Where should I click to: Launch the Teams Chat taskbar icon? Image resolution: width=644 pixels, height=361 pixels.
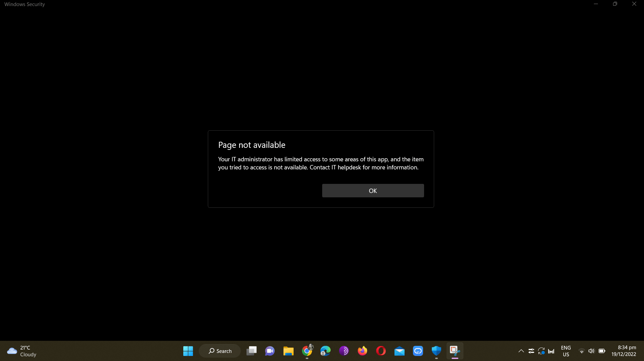tap(270, 351)
